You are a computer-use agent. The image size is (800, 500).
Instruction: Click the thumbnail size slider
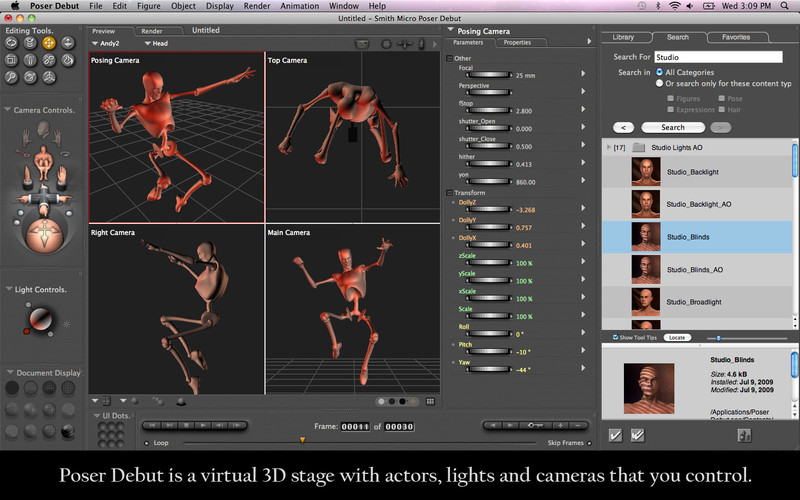click(x=747, y=338)
